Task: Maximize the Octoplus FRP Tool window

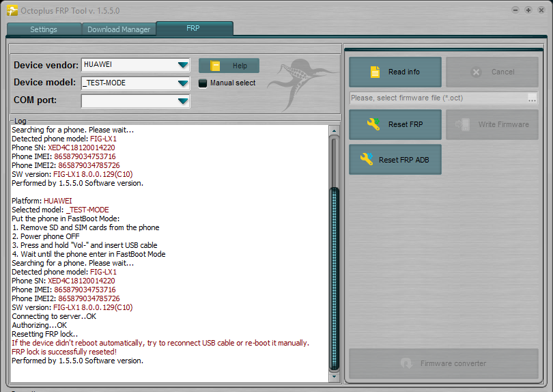Action: point(528,10)
